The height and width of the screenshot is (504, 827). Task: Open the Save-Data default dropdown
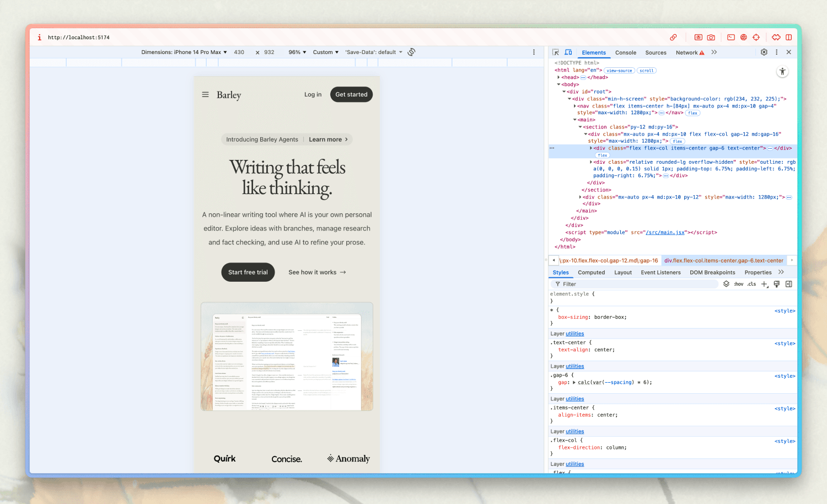[374, 52]
